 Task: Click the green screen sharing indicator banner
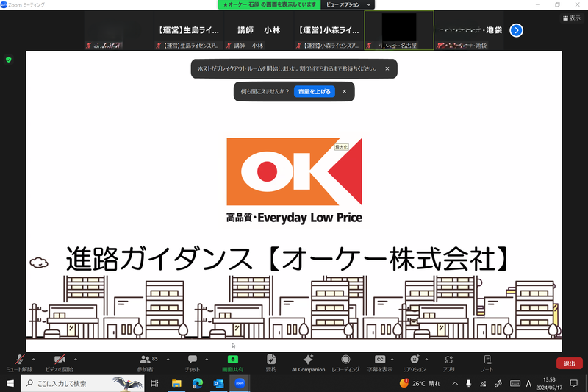[x=269, y=4]
